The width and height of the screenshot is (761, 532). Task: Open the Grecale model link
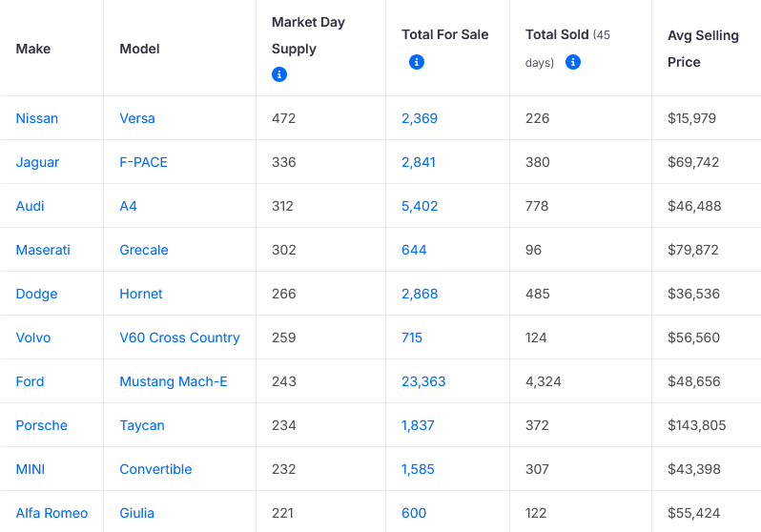(144, 250)
